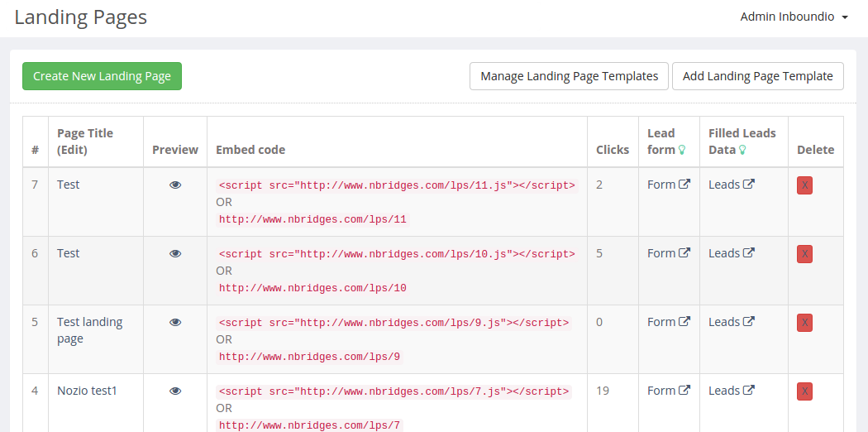Image resolution: width=868 pixels, height=432 pixels.
Task: Remove the Nozio test1 landing page
Action: [804, 391]
